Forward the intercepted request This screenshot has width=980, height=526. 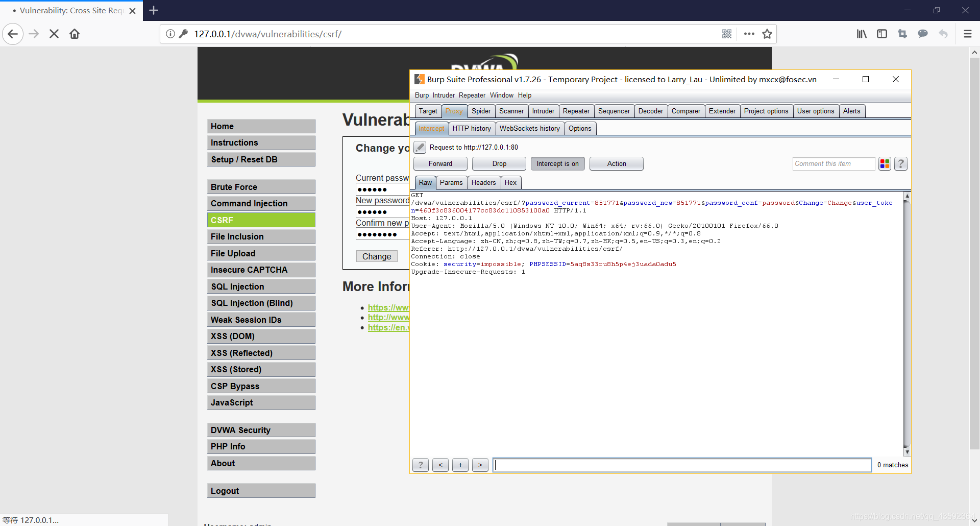[440, 164]
